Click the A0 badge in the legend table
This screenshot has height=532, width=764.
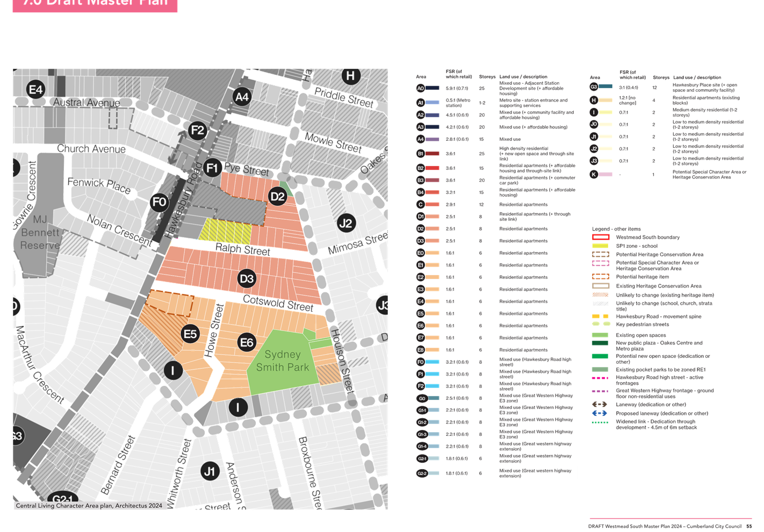click(421, 88)
